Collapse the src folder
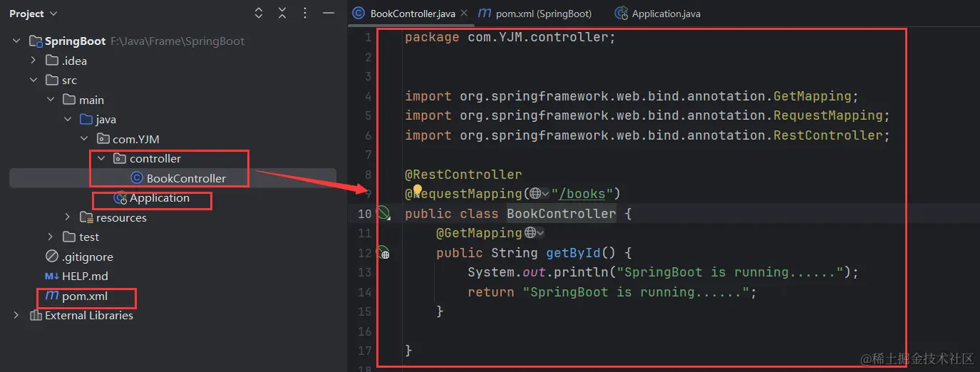 33,81
